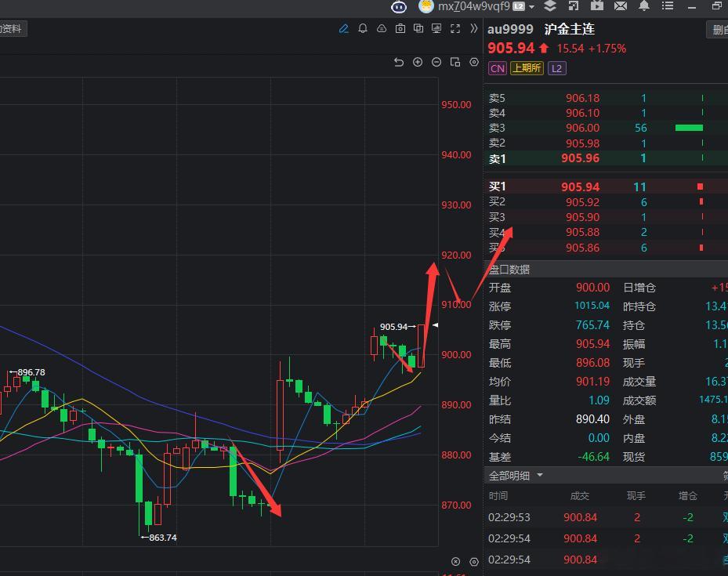
Task: Click the 905.86 bid price
Action: tap(582, 248)
